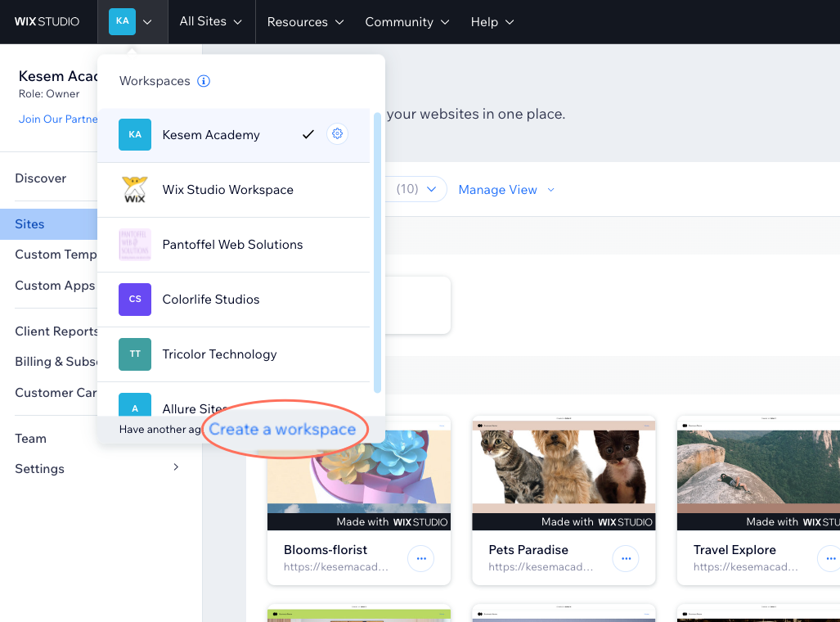This screenshot has height=622, width=840.
Task: Open the Resources menu
Action: click(x=305, y=22)
